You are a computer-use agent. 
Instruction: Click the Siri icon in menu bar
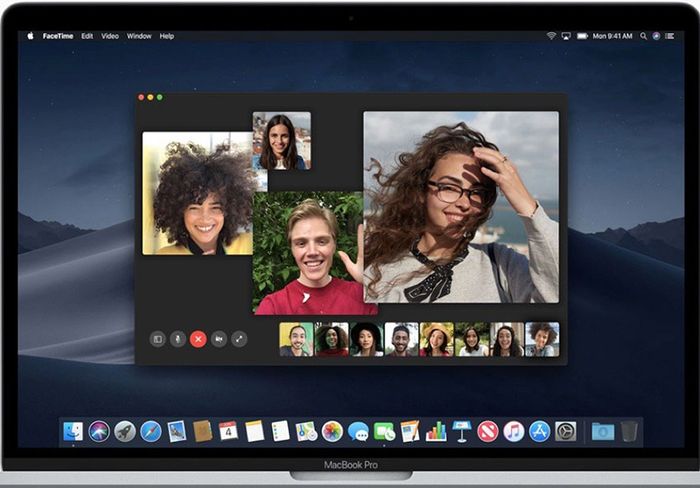(656, 36)
